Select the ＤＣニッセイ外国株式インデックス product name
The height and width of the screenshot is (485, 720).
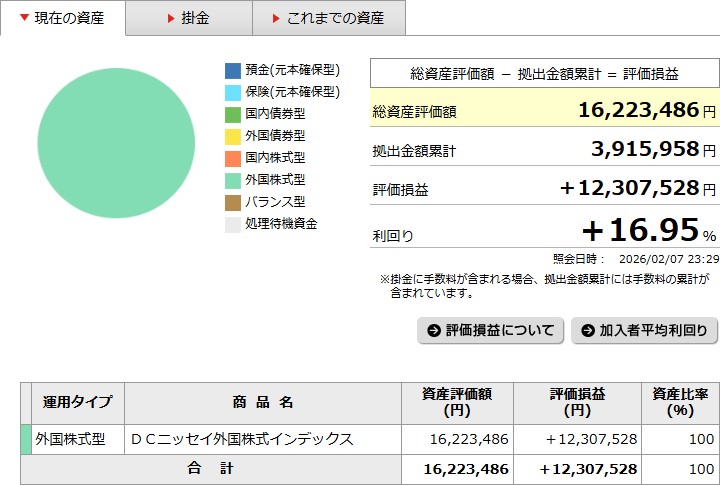pos(242,439)
